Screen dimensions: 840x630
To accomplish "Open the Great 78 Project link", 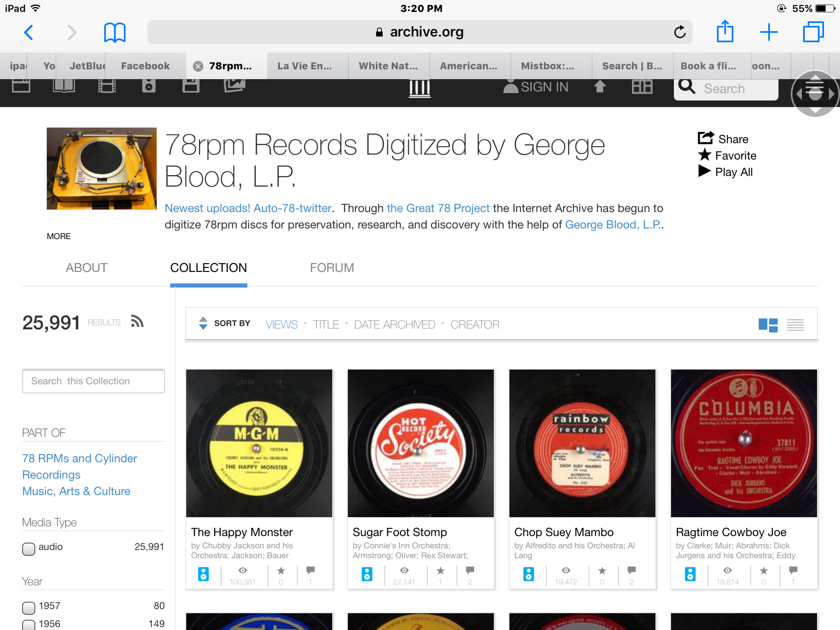I will [x=438, y=208].
